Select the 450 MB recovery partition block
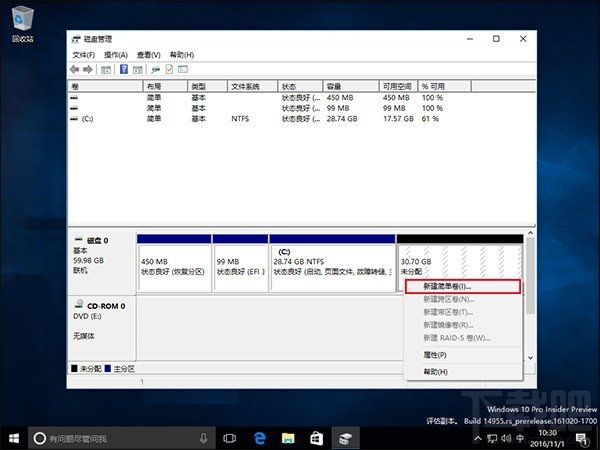 click(174, 263)
